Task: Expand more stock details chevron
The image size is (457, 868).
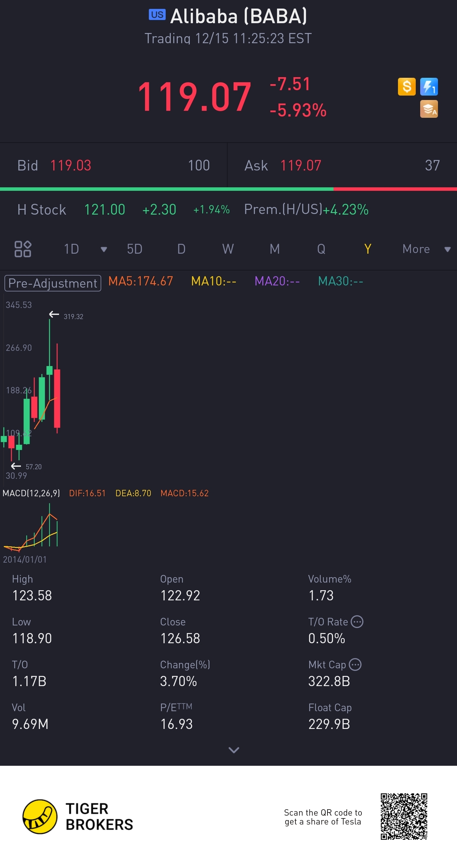Action: point(234,750)
